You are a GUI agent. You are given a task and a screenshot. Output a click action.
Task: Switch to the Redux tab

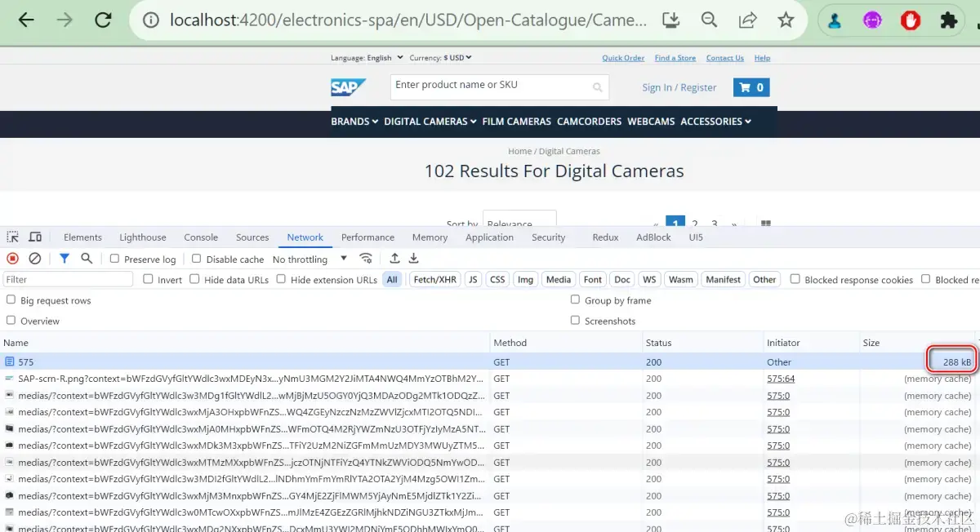tap(605, 237)
